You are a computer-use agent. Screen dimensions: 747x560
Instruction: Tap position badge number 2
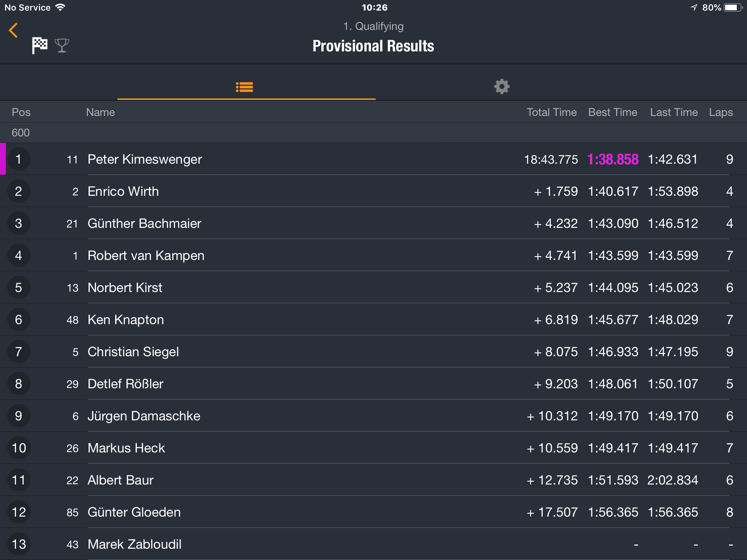[19, 191]
